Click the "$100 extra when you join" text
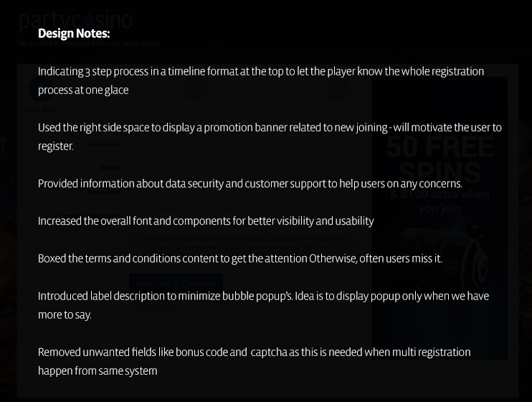 click(x=440, y=202)
